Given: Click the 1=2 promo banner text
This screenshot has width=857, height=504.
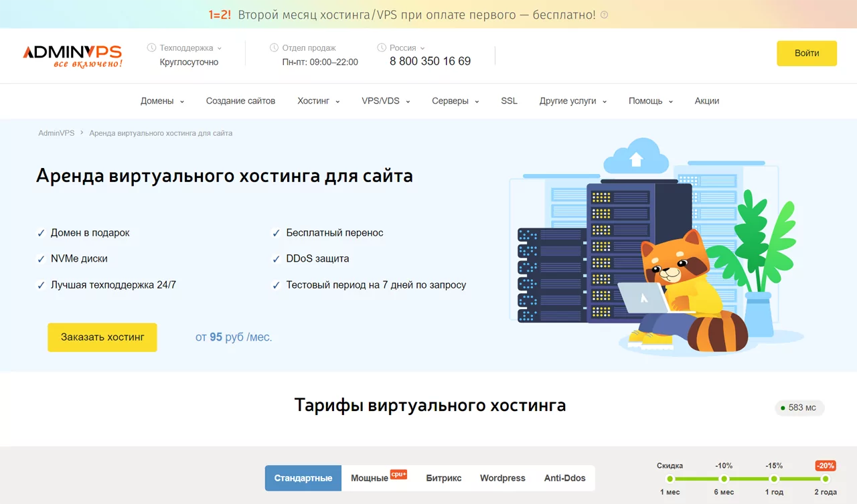Looking at the screenshot, I should point(402,15).
